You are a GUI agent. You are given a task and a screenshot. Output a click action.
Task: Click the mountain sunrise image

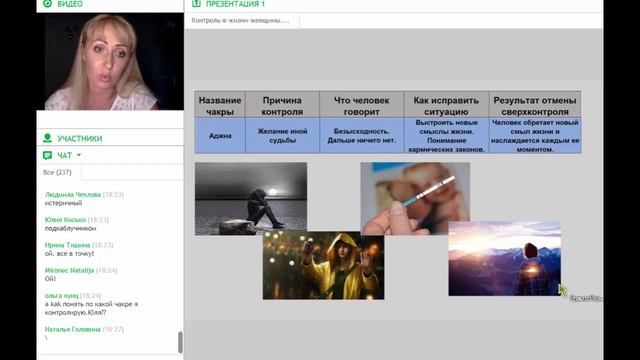click(x=504, y=259)
